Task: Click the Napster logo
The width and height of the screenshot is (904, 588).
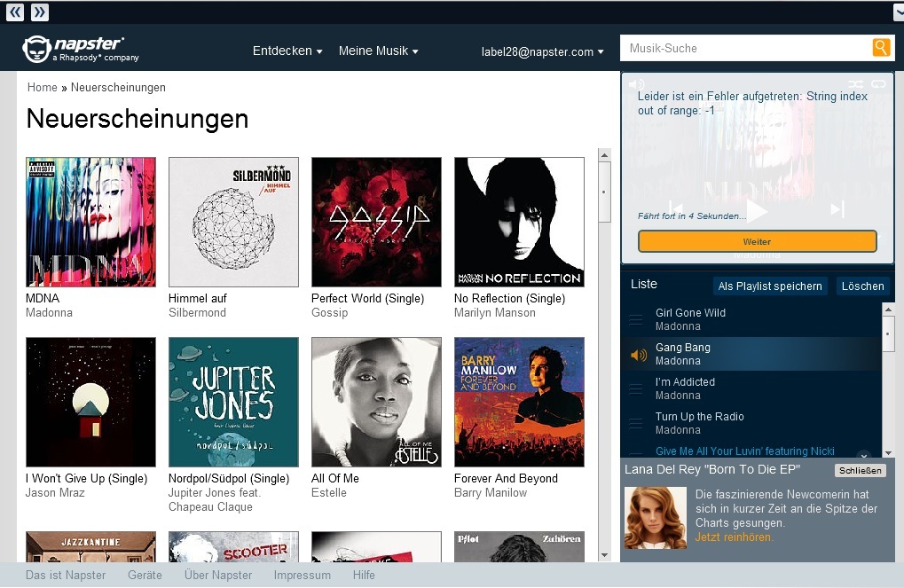Action: [81, 49]
